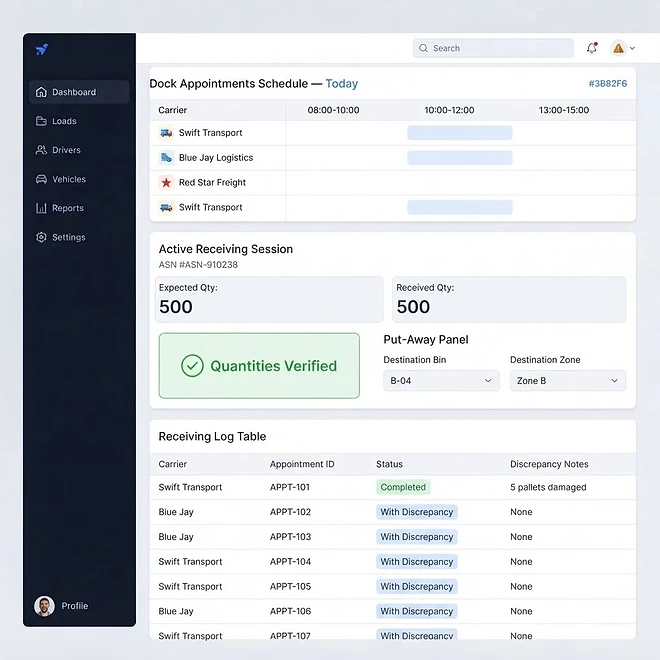Sort by Appointment ID column header

pos(302,464)
